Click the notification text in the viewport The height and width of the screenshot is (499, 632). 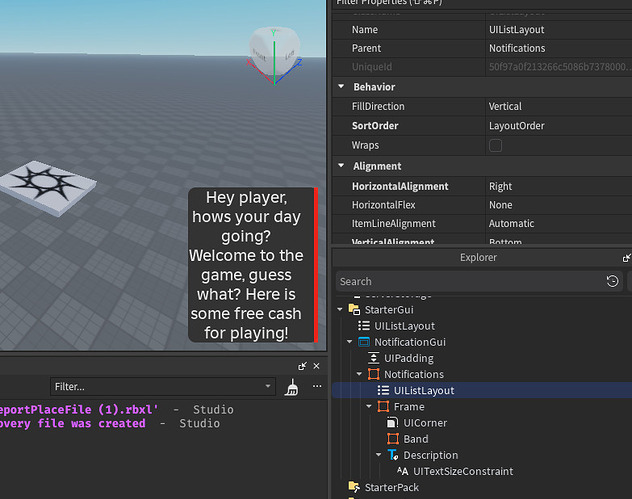click(x=246, y=265)
